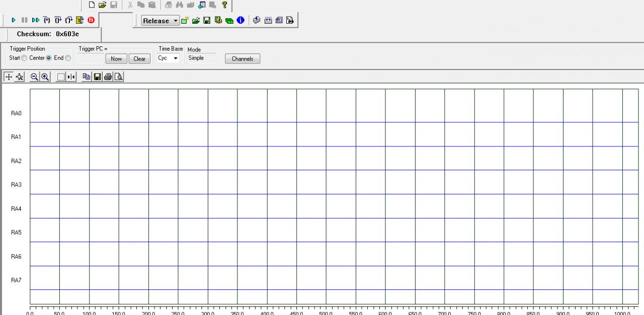Click the 750.0 mark on the time axis
Screen dimensions: 644x315
474,312
